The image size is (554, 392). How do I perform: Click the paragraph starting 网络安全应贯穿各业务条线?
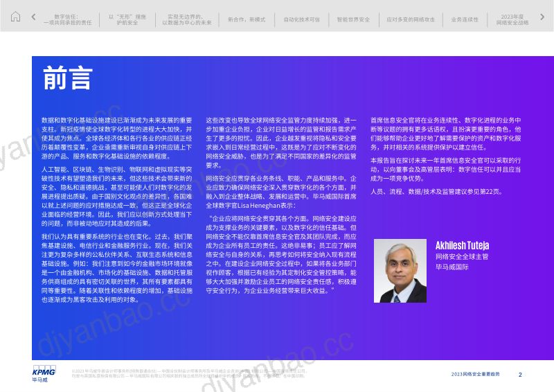(x=281, y=192)
